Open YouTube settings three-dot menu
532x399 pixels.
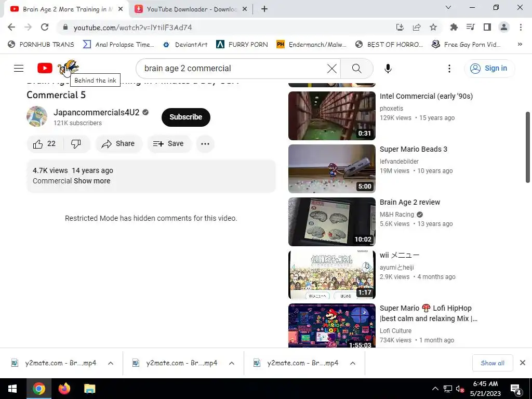[x=449, y=69]
